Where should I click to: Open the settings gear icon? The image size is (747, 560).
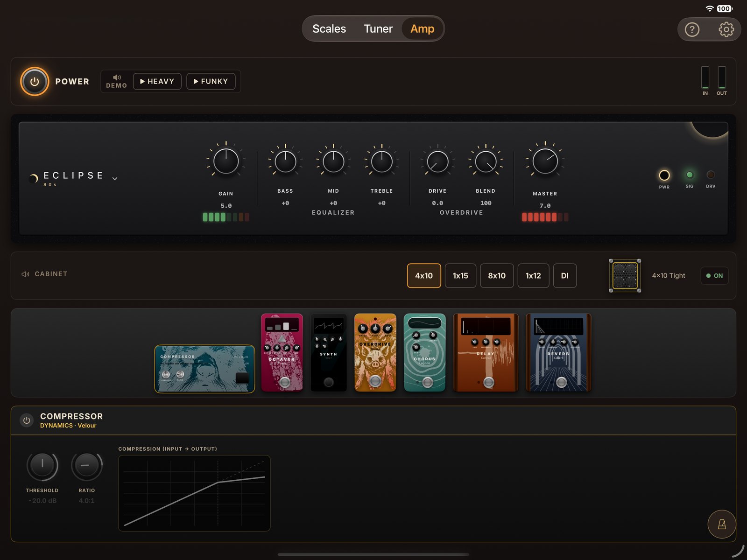coord(726,30)
